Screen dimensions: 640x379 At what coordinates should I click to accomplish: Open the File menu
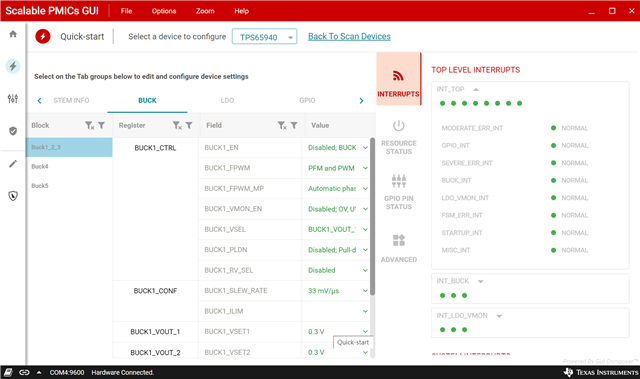click(x=127, y=11)
